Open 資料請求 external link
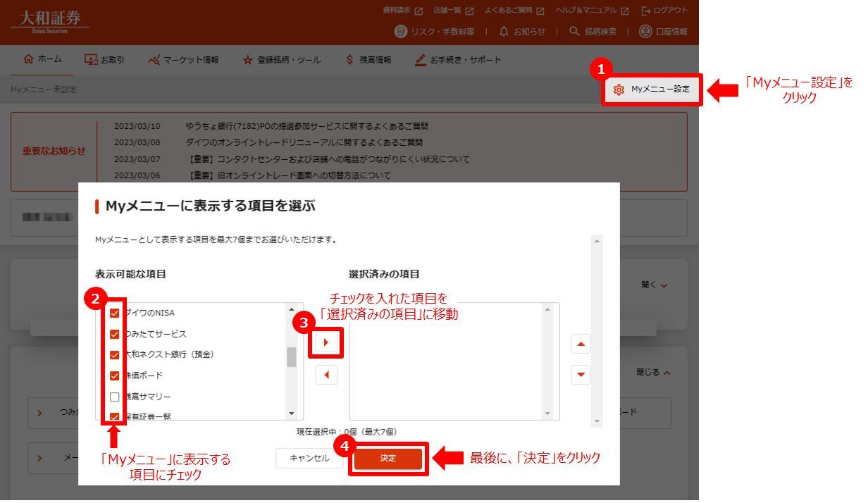This screenshot has width=868, height=503. click(x=403, y=11)
